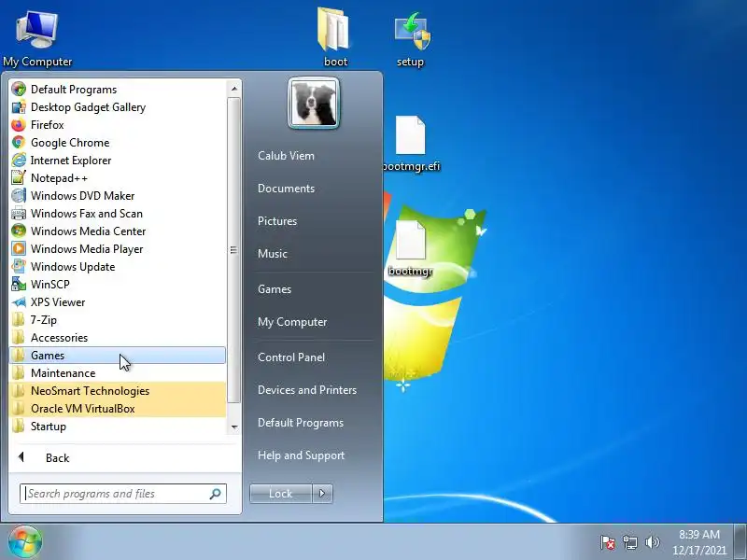Expand the Games program folder

[118, 356]
